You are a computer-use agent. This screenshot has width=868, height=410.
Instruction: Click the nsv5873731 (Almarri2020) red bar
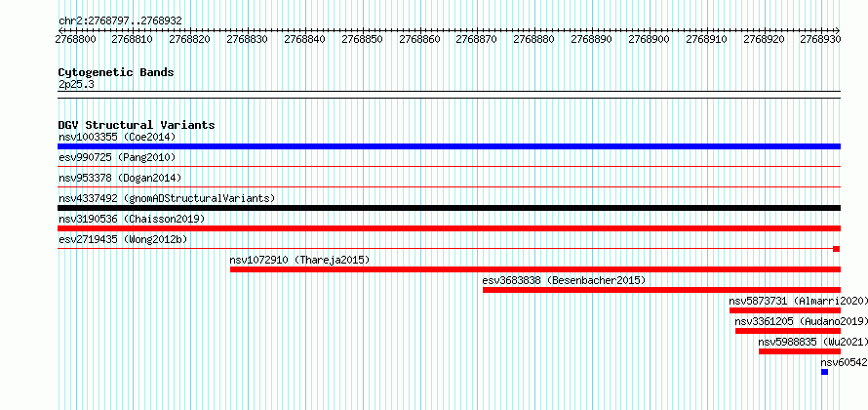click(785, 310)
